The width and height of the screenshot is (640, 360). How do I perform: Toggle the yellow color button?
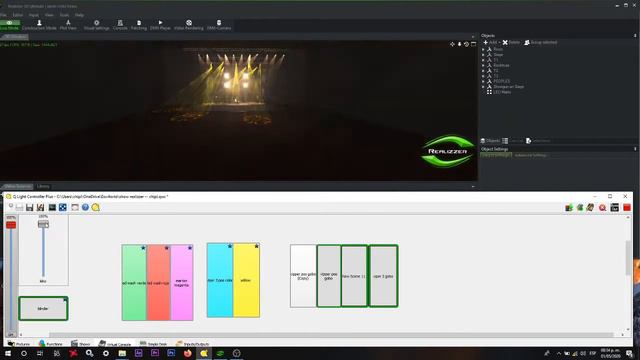pos(246,280)
